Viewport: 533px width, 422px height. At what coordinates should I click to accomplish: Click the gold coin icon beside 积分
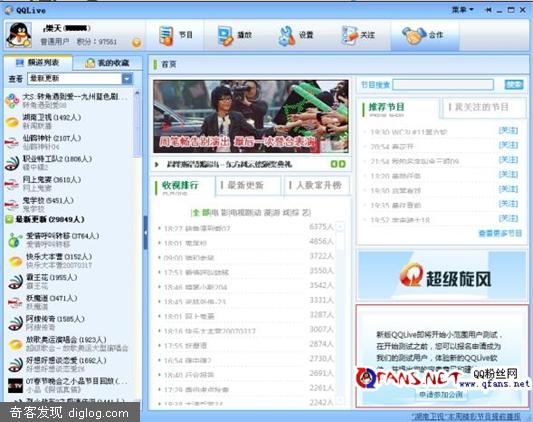tap(137, 43)
